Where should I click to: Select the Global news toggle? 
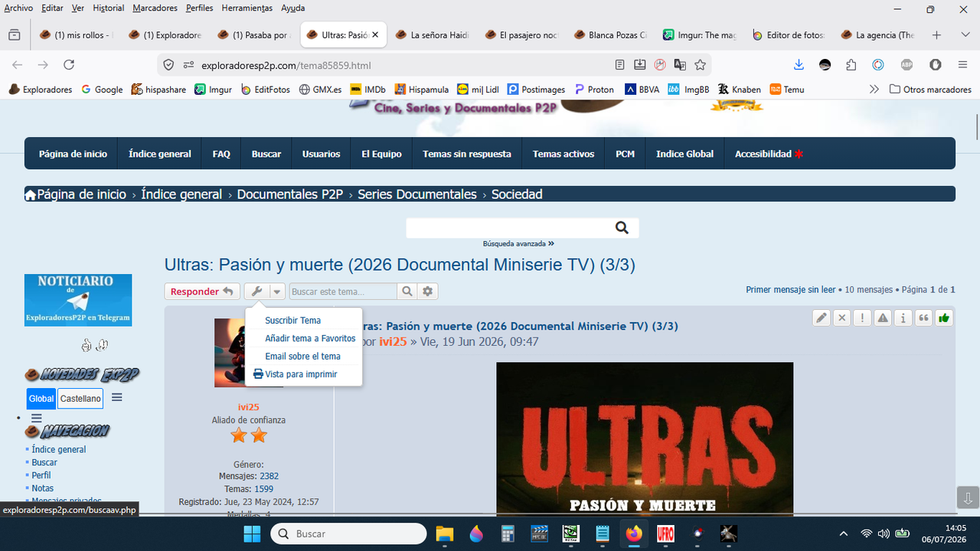[41, 399]
